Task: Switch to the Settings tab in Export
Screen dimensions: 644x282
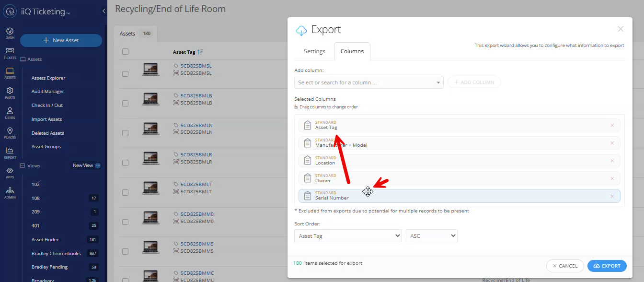Action: [314, 51]
